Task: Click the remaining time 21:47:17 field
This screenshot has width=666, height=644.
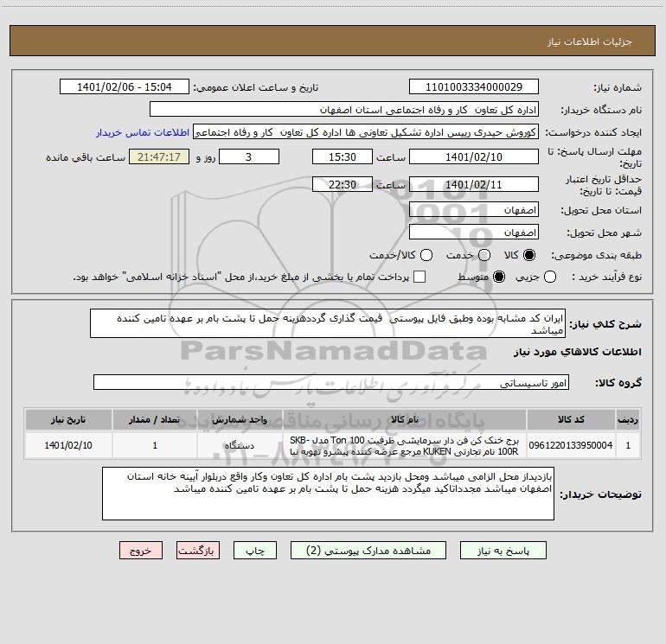Action: [159, 156]
